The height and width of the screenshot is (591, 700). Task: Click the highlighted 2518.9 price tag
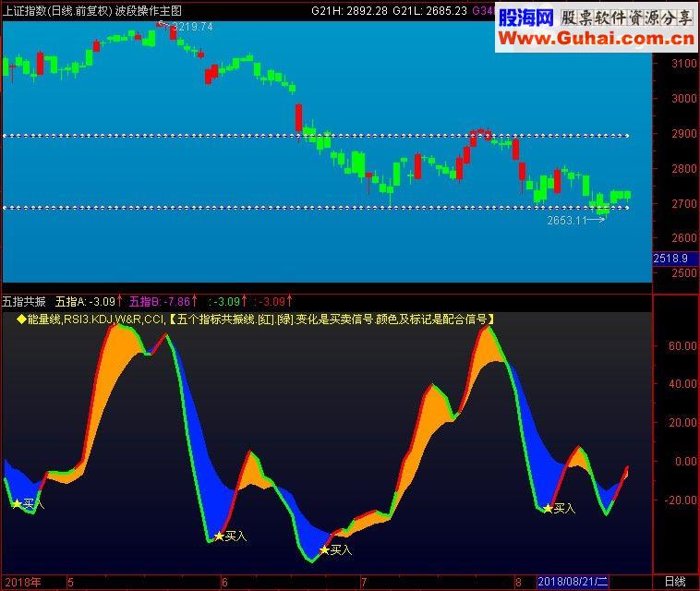pos(675,259)
